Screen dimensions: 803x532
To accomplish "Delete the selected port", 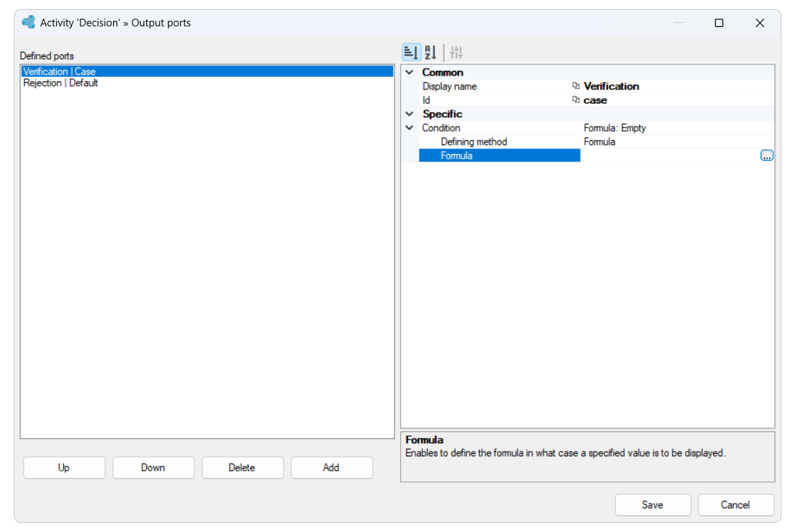I will pyautogui.click(x=242, y=467).
